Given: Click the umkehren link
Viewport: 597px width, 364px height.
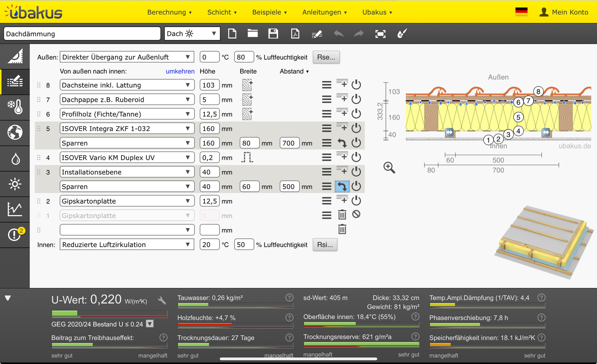Looking at the screenshot, I should click(x=180, y=72).
